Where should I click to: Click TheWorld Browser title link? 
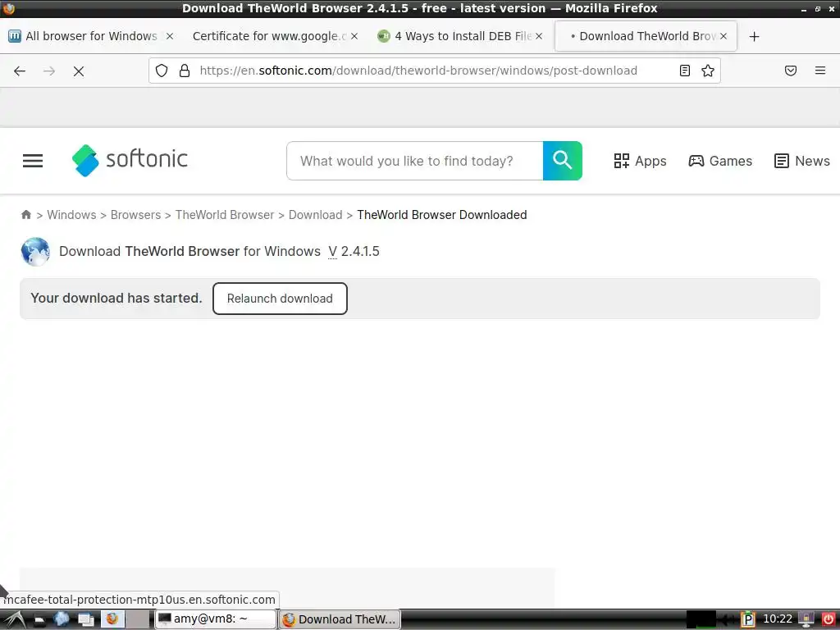tap(182, 251)
